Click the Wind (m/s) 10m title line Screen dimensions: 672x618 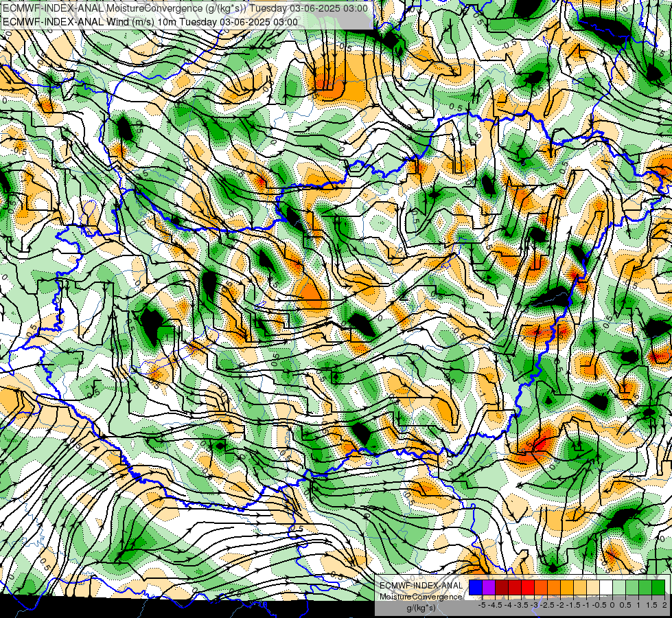tap(150, 22)
